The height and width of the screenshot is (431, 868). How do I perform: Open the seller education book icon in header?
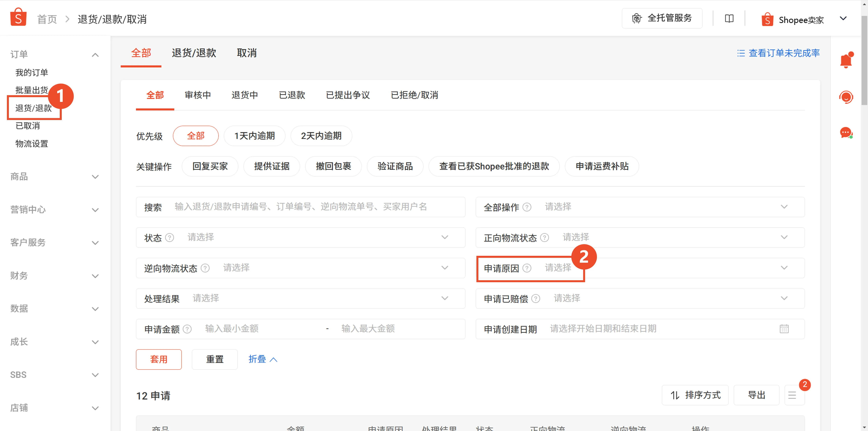click(x=729, y=19)
